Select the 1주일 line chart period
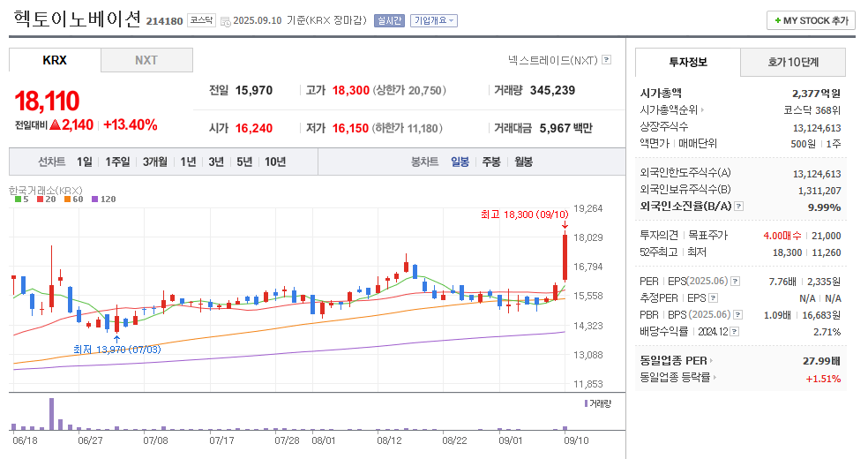The image size is (868, 459). tap(117, 162)
